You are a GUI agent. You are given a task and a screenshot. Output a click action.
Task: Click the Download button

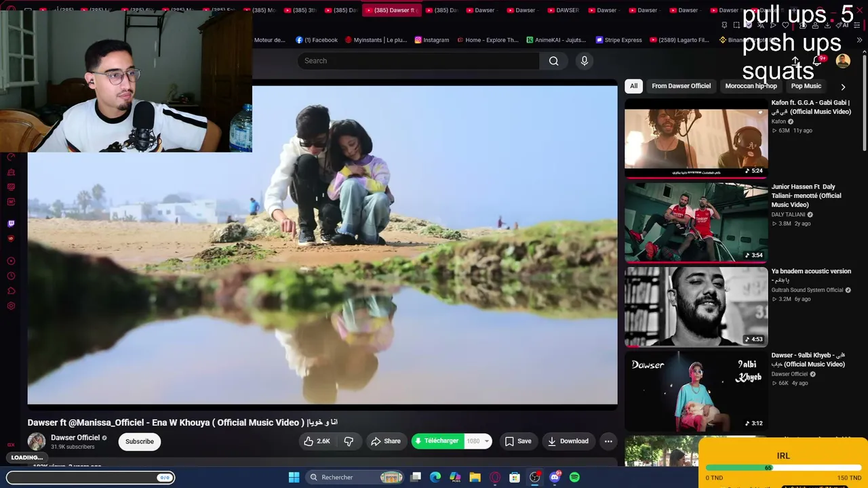568,441
